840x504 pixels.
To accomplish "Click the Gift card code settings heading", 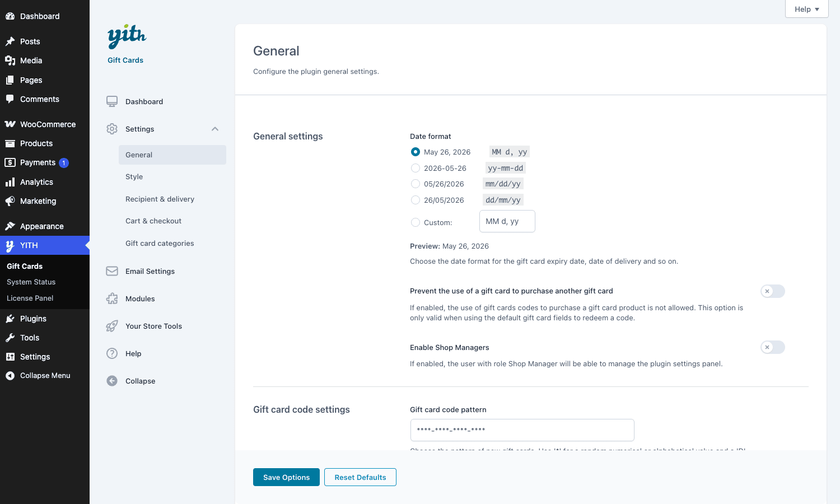I will [301, 409].
